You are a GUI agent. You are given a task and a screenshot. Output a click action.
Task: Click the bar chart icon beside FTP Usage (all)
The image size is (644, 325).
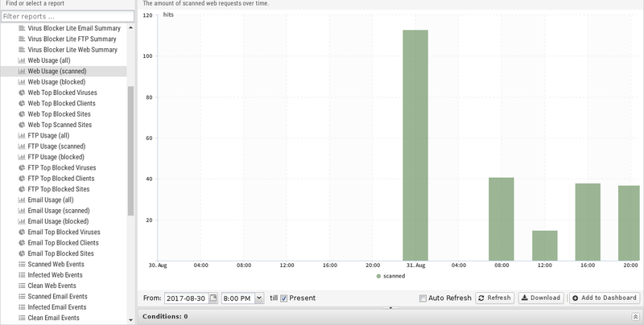point(22,135)
